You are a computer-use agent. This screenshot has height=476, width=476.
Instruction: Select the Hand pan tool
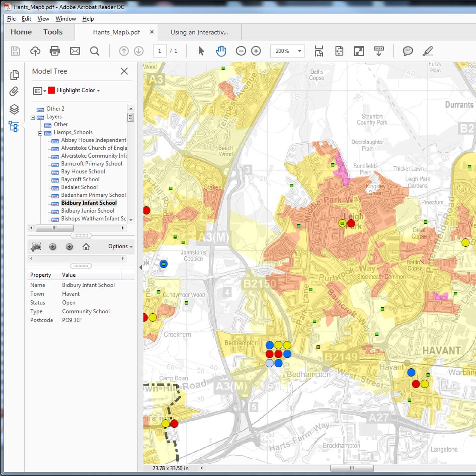221,51
